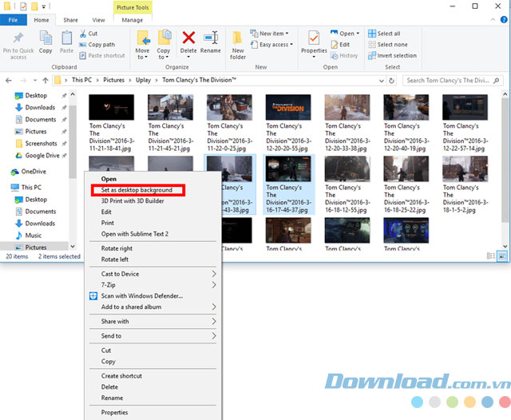Expand the Move to dropdown
The image size is (511, 420).
tap(142, 57)
